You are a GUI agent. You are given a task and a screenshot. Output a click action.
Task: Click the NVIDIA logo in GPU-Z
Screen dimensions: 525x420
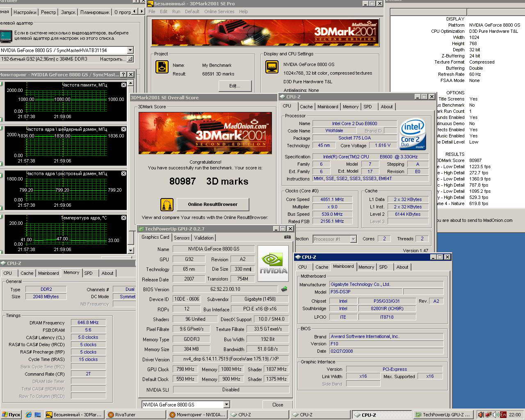point(273,263)
